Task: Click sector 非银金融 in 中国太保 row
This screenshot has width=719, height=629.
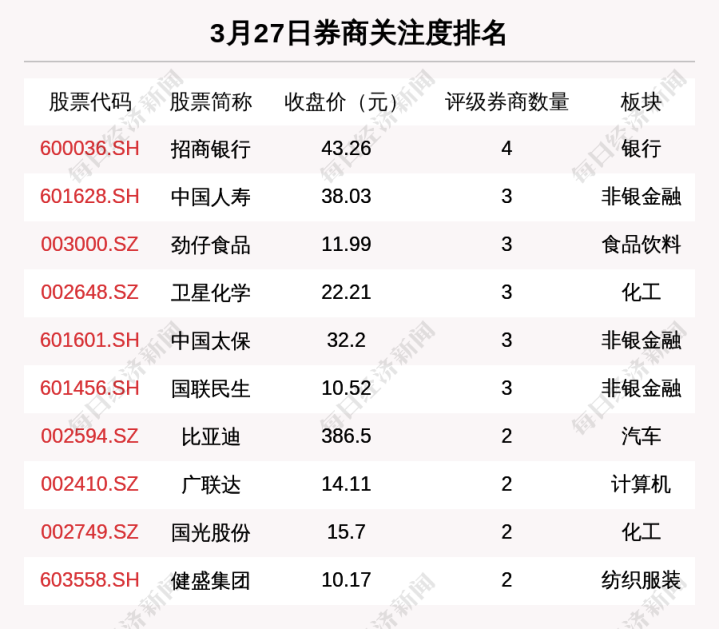Action: (641, 341)
